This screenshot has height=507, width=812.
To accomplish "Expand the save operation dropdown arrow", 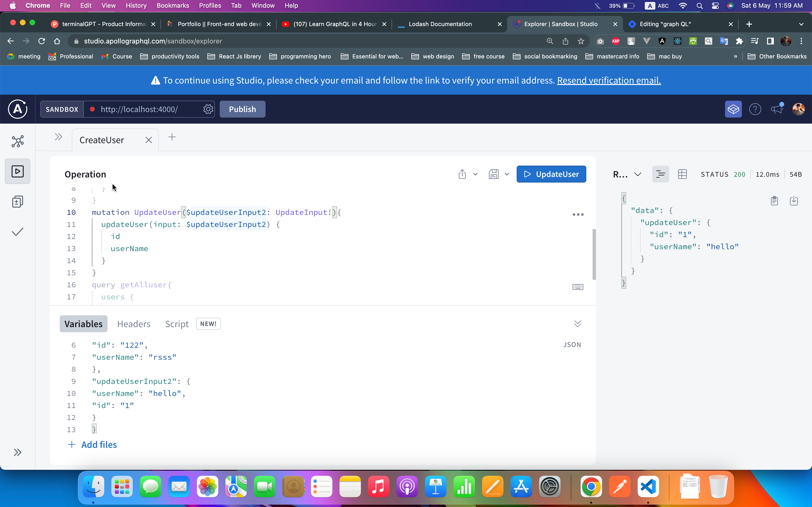I will pos(507,174).
